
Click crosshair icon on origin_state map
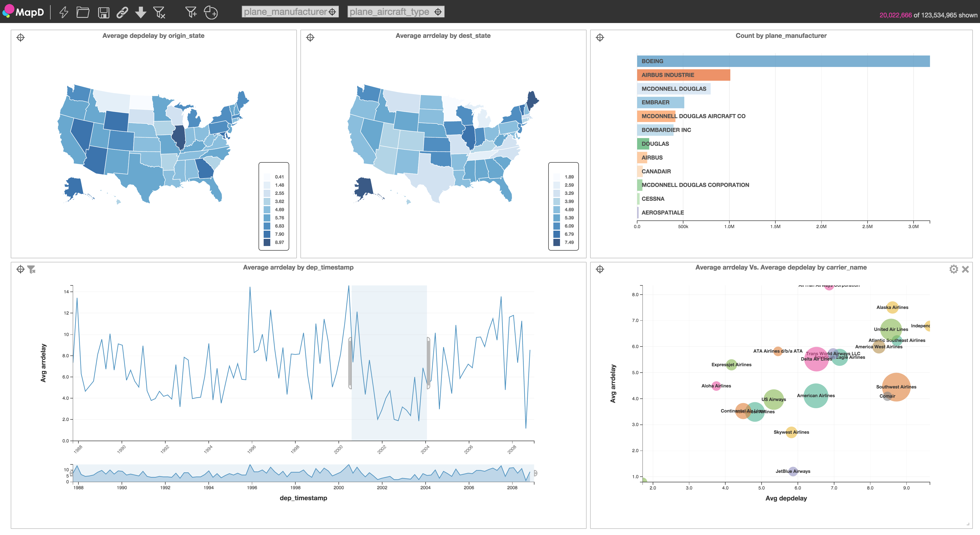coord(20,37)
